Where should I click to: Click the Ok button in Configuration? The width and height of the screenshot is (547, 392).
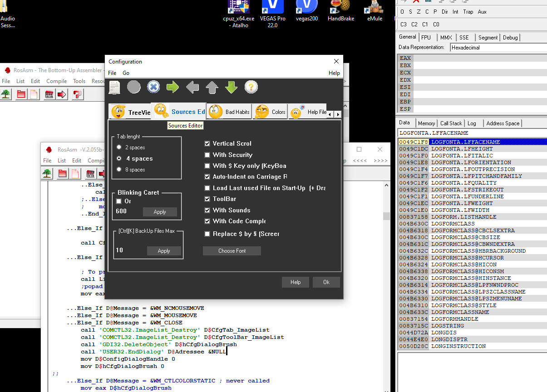(326, 282)
